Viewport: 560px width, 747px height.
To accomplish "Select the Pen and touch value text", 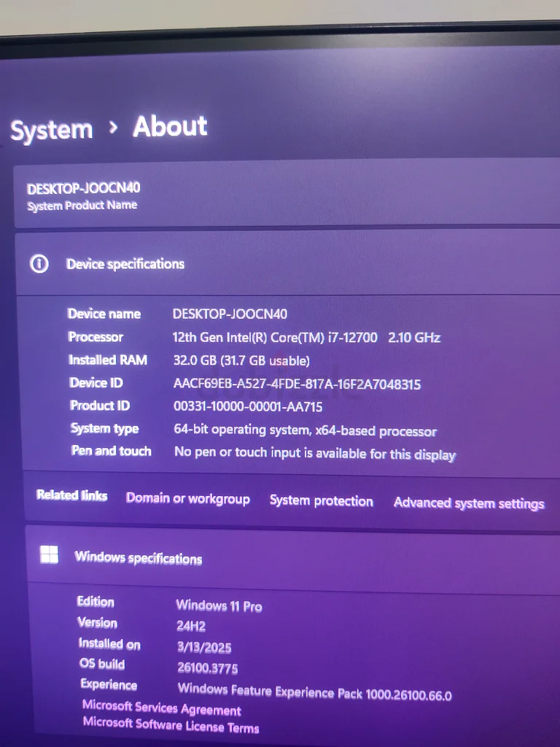I will [315, 452].
